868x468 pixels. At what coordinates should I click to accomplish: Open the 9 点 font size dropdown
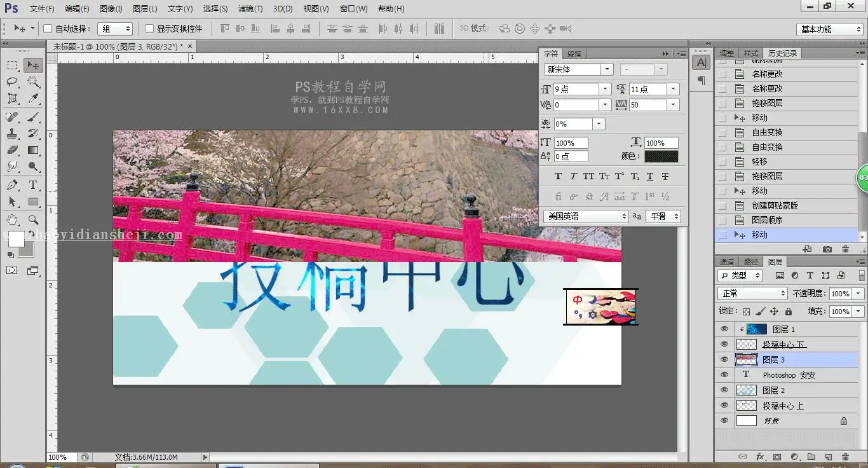605,89
